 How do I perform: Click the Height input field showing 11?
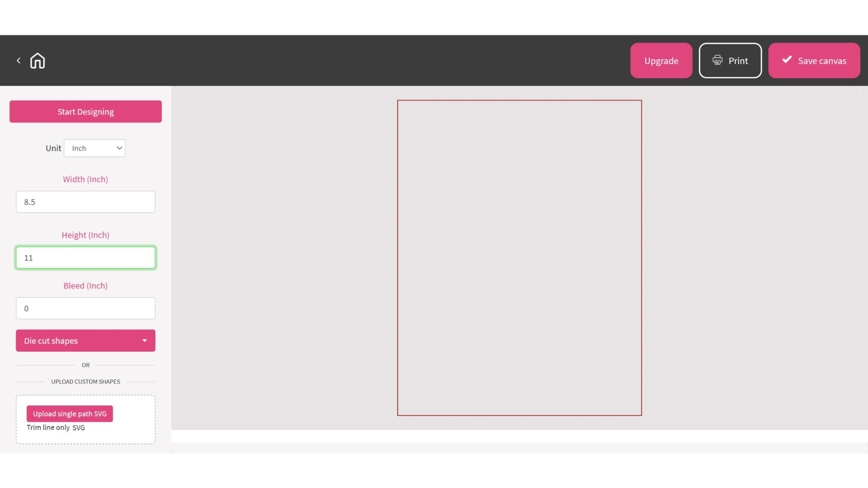coord(85,258)
